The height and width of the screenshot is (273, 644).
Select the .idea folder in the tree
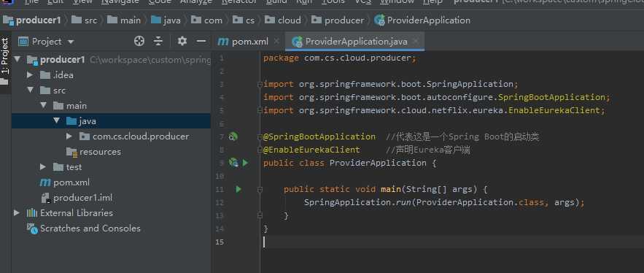63,75
